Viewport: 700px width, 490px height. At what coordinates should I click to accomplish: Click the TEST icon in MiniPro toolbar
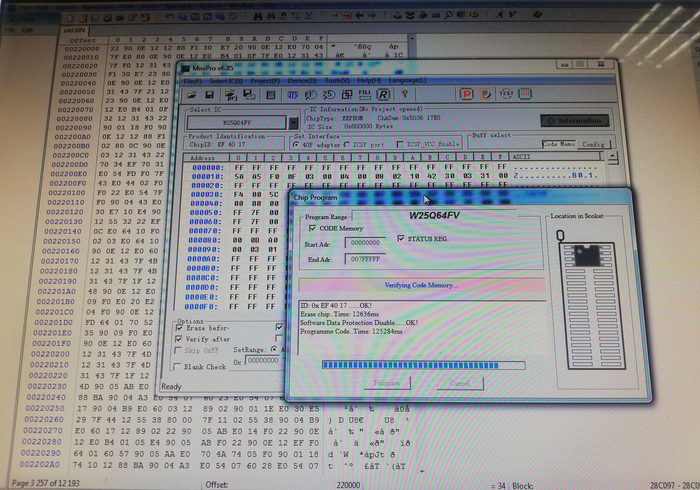click(x=506, y=94)
